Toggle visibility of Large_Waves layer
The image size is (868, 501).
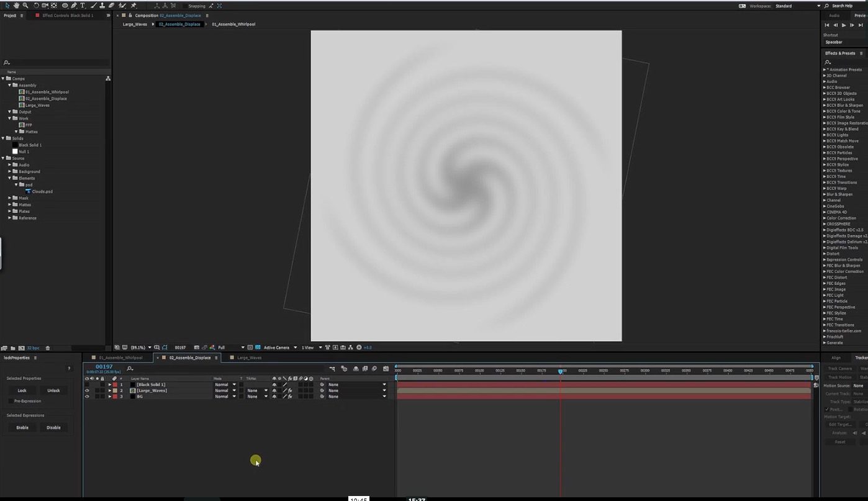[x=87, y=390]
